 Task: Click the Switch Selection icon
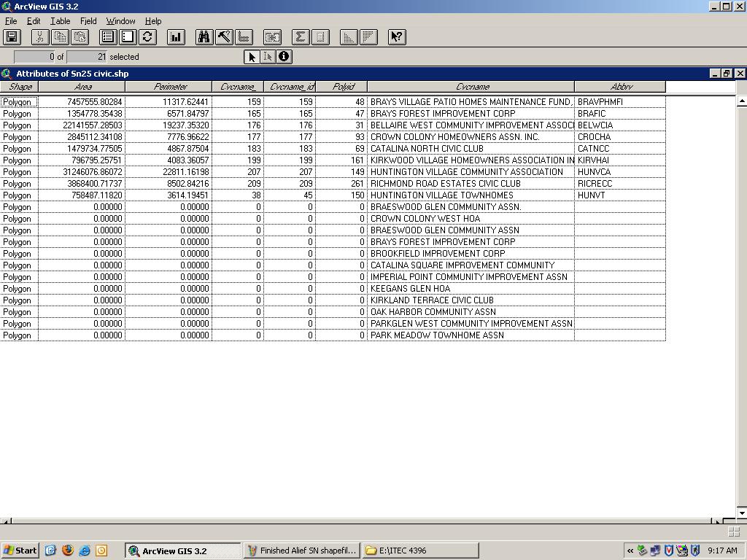coord(147,37)
